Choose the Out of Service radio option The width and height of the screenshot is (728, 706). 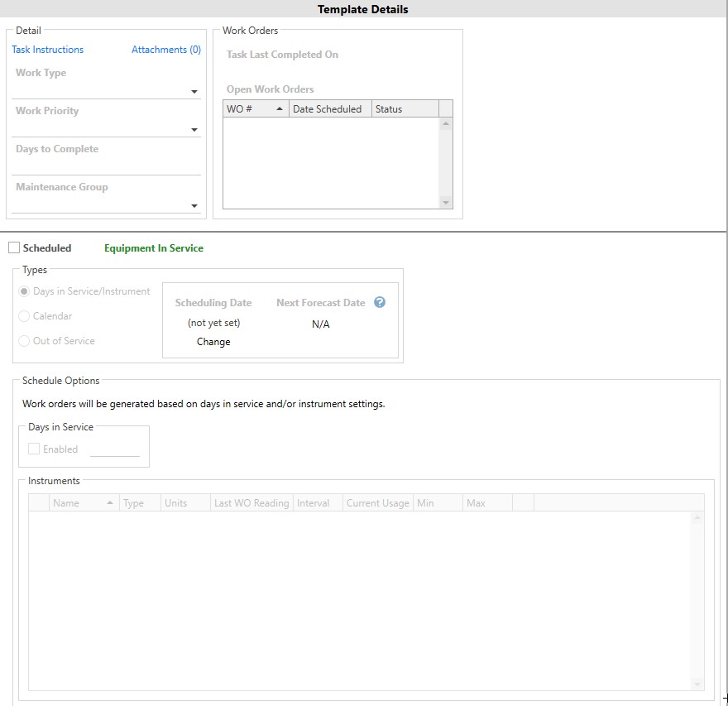click(24, 340)
